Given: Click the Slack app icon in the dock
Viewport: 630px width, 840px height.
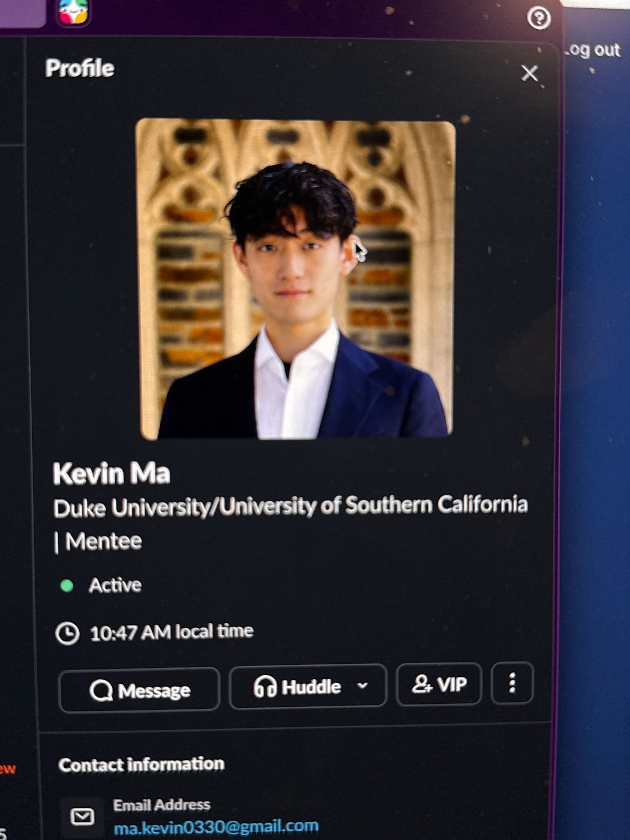Looking at the screenshot, I should [x=73, y=11].
